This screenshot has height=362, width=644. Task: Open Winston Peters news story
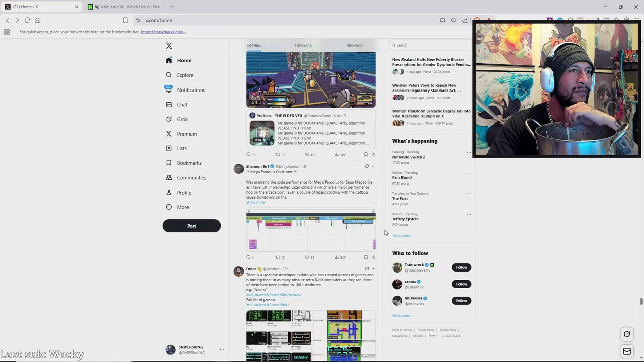coord(426,88)
